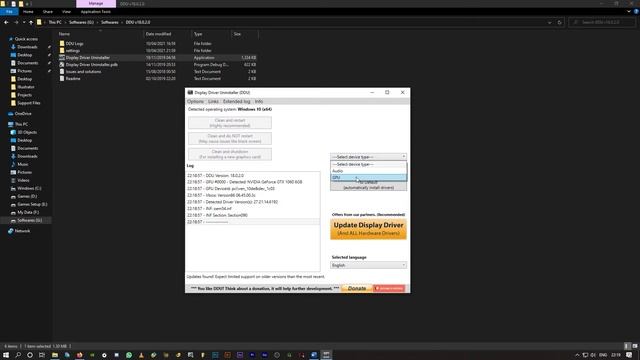Sort files by Date modified column
This screenshot has height=360, width=640.
pos(158,34)
